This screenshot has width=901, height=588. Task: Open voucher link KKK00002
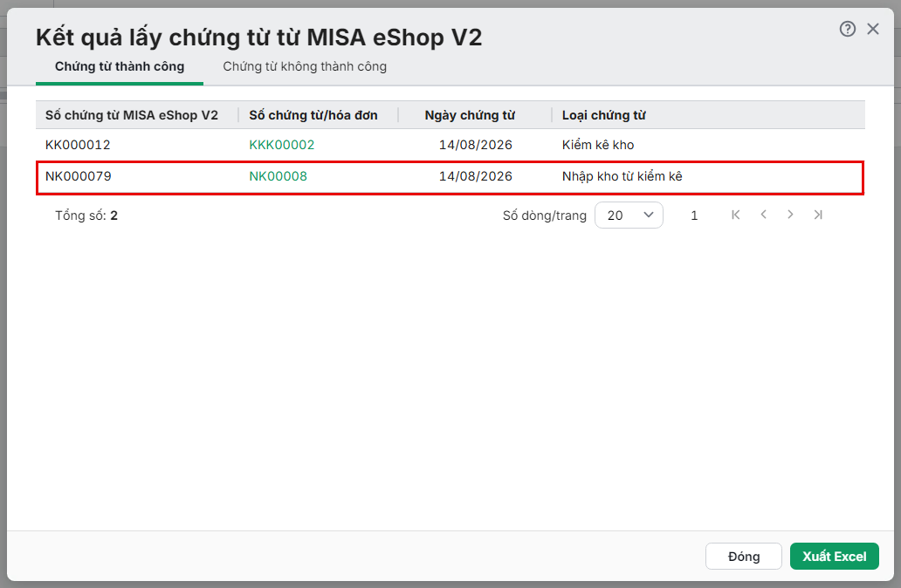pyautogui.click(x=281, y=145)
